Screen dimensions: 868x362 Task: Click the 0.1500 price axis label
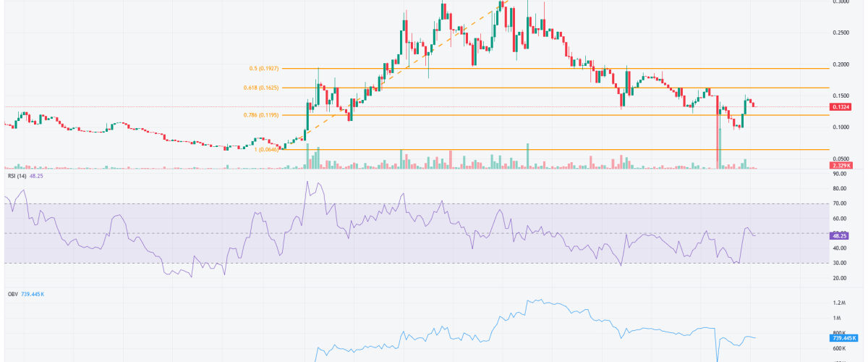(841, 96)
